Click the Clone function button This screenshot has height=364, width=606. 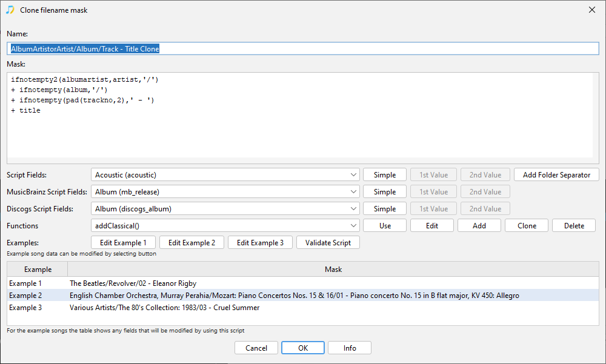click(x=527, y=226)
